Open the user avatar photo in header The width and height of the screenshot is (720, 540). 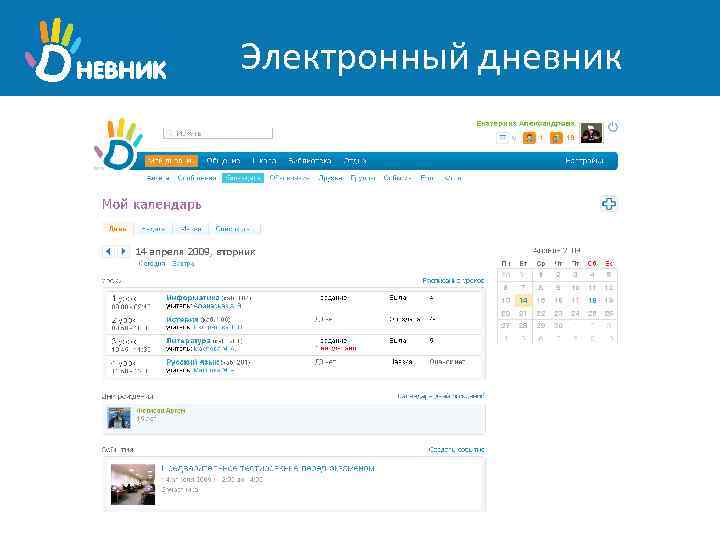click(591, 133)
